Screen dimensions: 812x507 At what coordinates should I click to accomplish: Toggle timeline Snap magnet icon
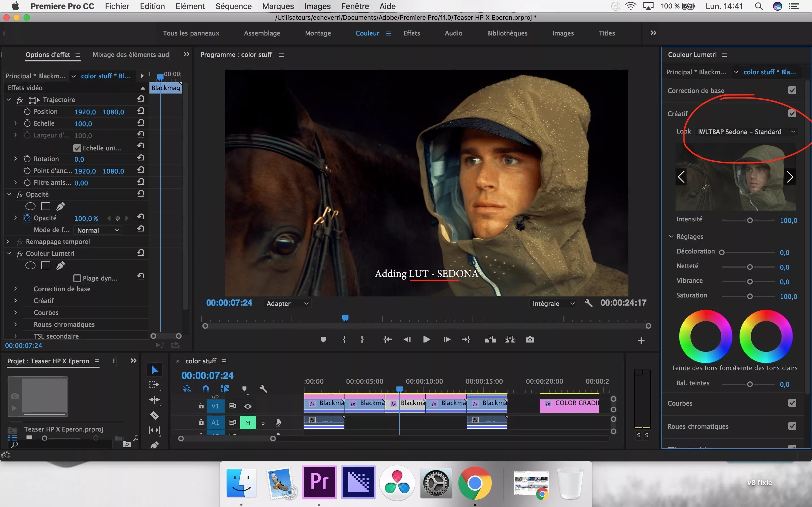pyautogui.click(x=206, y=389)
